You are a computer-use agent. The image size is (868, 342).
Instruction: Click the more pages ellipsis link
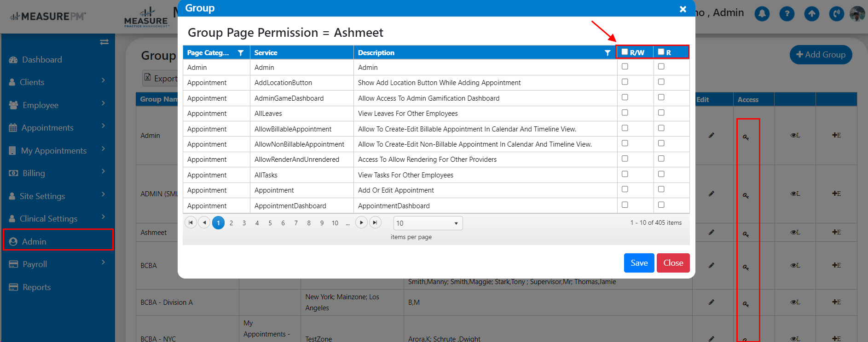click(x=347, y=223)
